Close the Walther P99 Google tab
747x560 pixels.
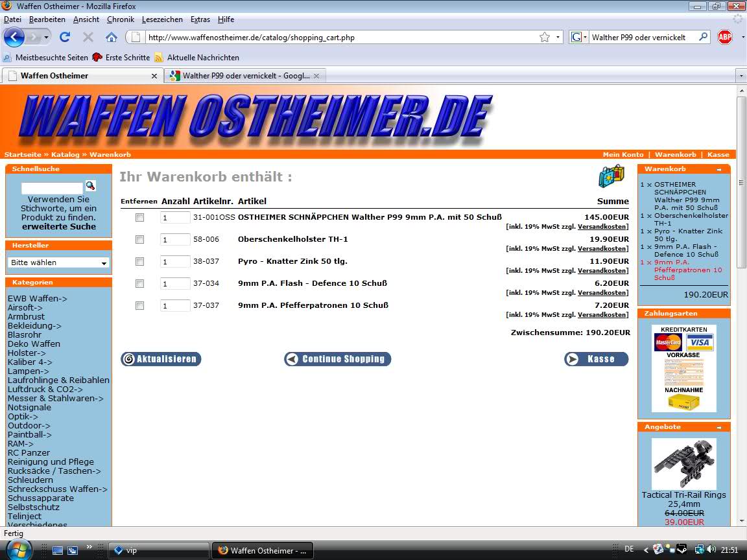316,76
